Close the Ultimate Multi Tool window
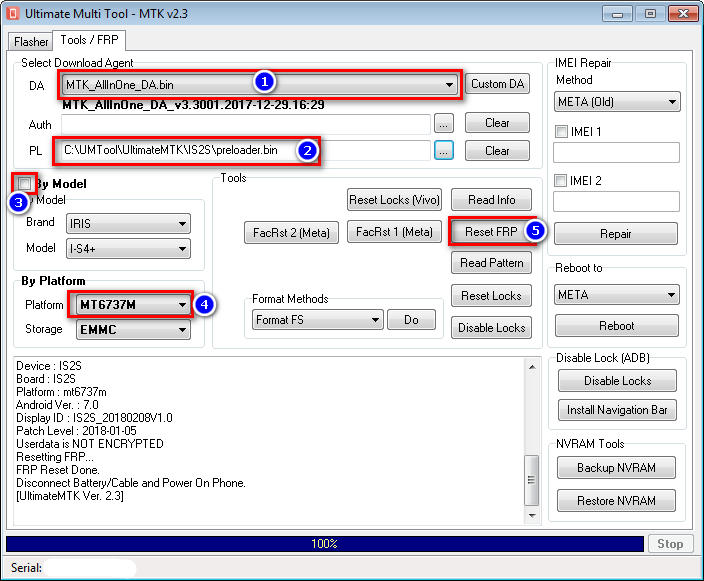Image resolution: width=704 pixels, height=581 pixels. tap(683, 14)
